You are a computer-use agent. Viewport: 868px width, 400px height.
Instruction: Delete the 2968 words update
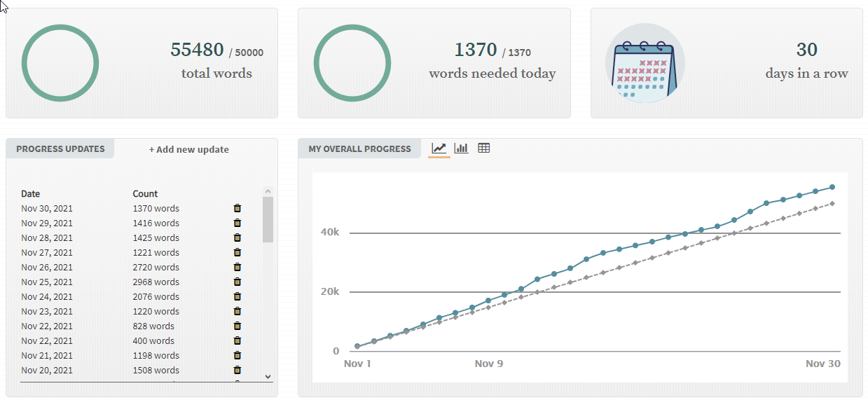point(237,282)
